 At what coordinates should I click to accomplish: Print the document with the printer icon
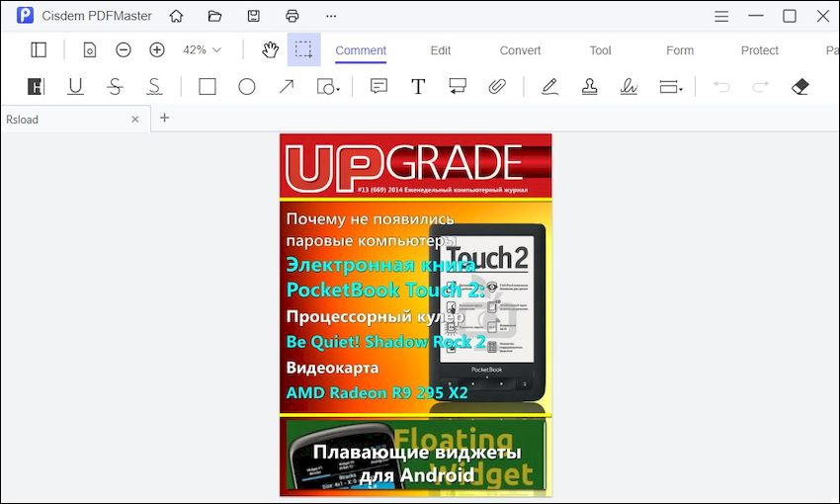pos(292,16)
